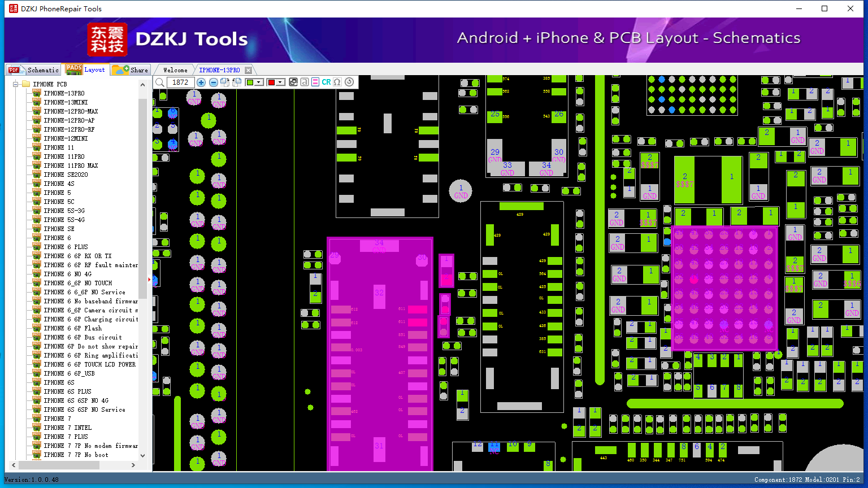Click the circular refresh icon
The width and height of the screenshot is (868, 488).
tap(349, 82)
